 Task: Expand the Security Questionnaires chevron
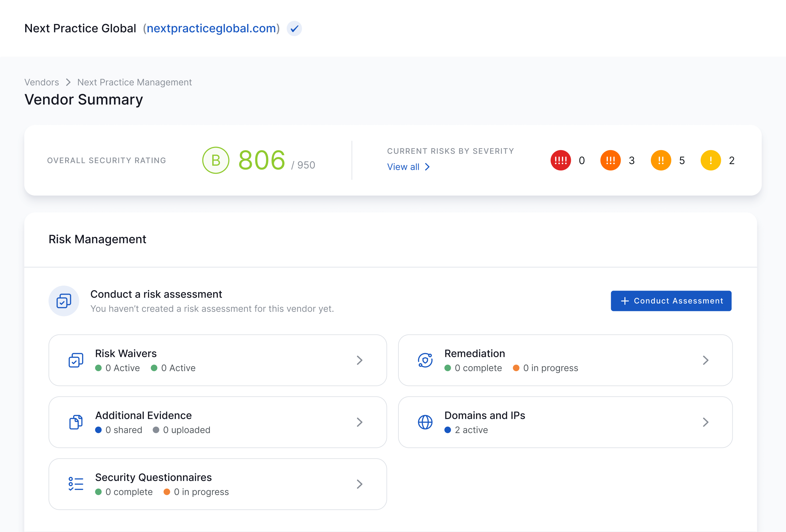pos(359,484)
